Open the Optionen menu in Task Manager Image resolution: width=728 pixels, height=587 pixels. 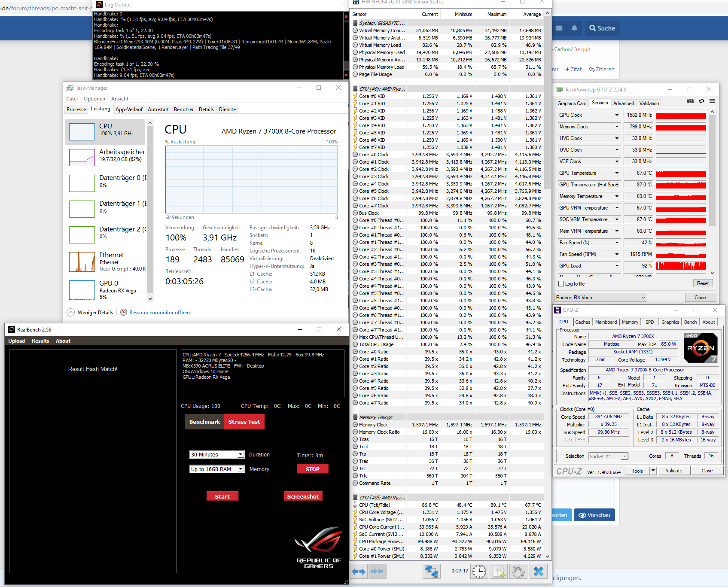coord(94,99)
